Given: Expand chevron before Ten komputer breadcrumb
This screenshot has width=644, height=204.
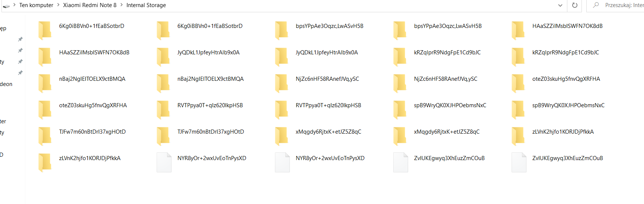Looking at the screenshot, I should (15, 5).
